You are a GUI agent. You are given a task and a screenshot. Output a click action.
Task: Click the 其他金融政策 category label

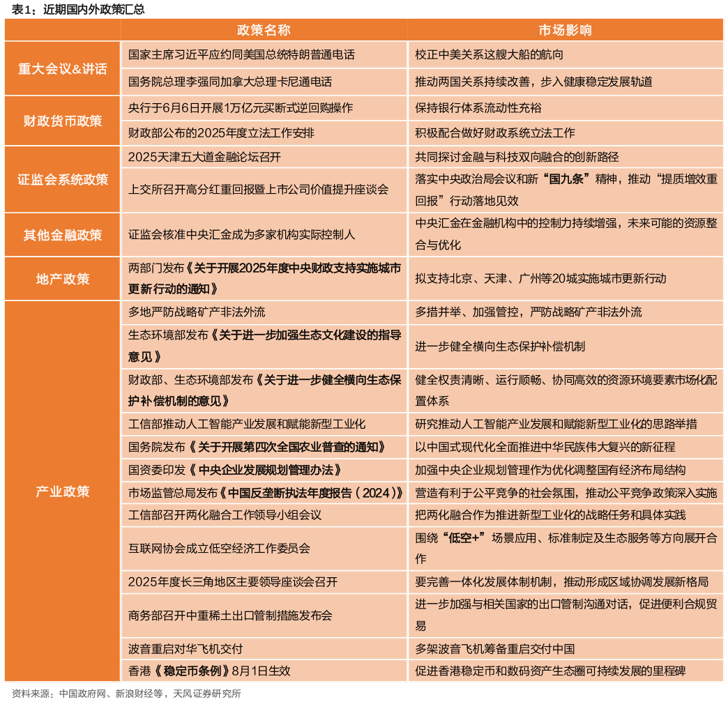pyautogui.click(x=62, y=235)
